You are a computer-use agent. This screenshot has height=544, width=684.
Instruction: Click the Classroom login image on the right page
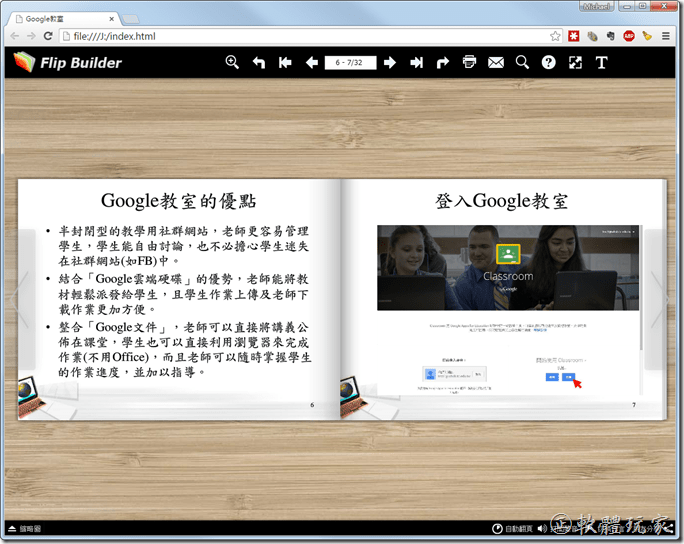pos(508,267)
